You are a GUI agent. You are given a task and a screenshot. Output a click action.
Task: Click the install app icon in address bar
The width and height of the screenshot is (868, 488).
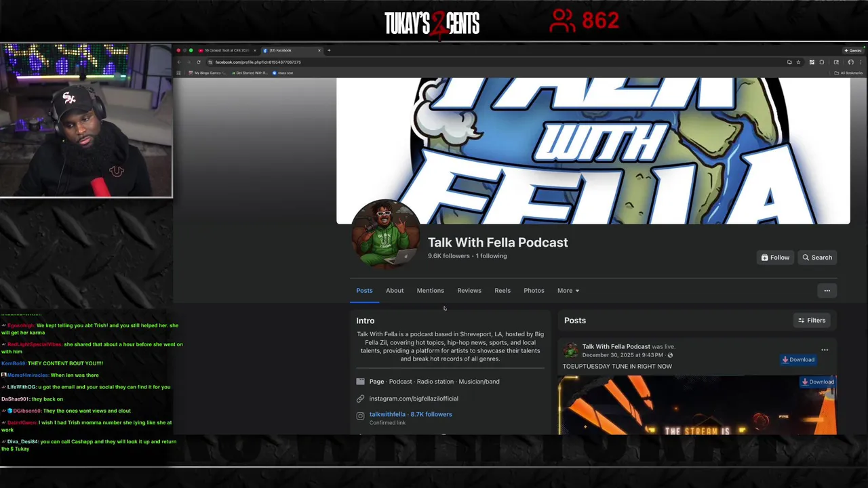789,62
